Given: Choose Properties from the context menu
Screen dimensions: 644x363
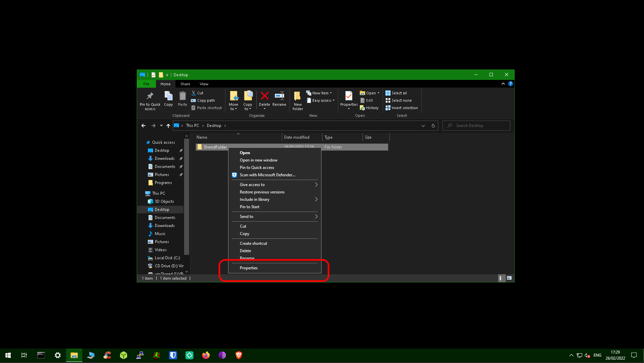Looking at the screenshot, I should point(249,268).
